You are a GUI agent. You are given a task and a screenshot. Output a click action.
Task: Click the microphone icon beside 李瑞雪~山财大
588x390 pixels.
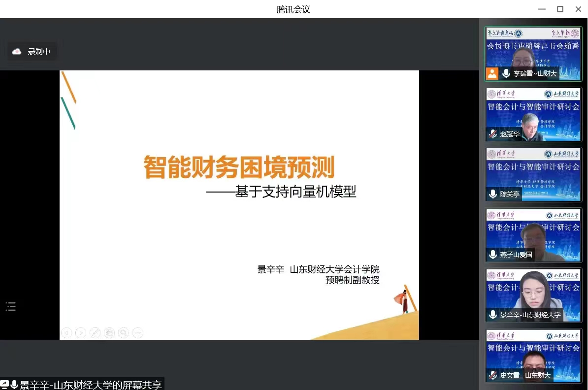tap(506, 74)
